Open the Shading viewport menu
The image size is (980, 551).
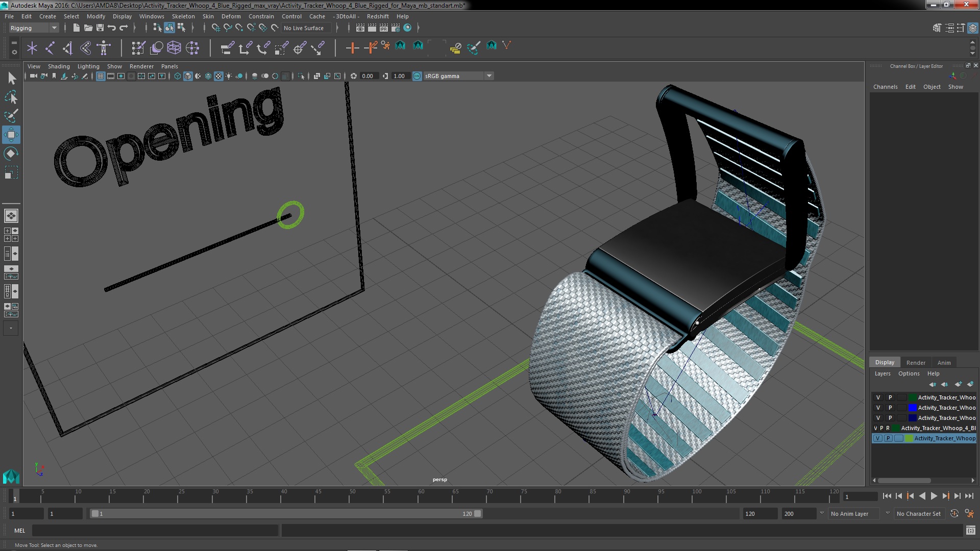[x=59, y=66]
